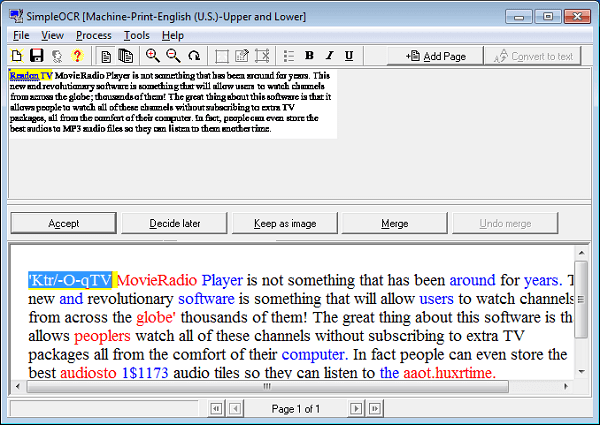600x425 pixels.
Task: Zoom out with the minus magnifier
Action: coord(173,56)
